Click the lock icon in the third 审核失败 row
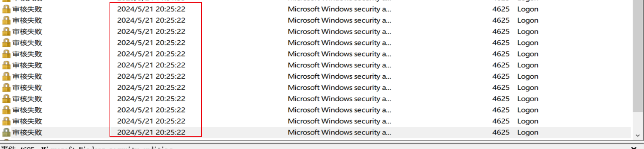644x149 pixels. tap(6, 32)
